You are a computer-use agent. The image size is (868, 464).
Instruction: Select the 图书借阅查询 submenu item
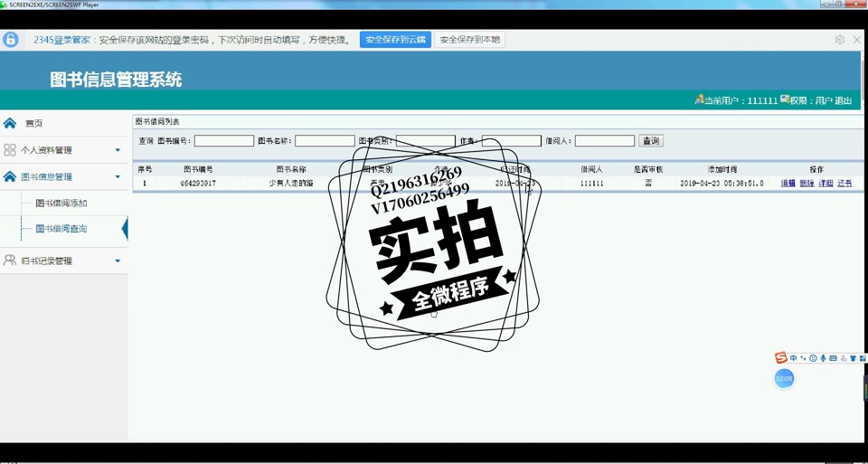click(x=61, y=229)
